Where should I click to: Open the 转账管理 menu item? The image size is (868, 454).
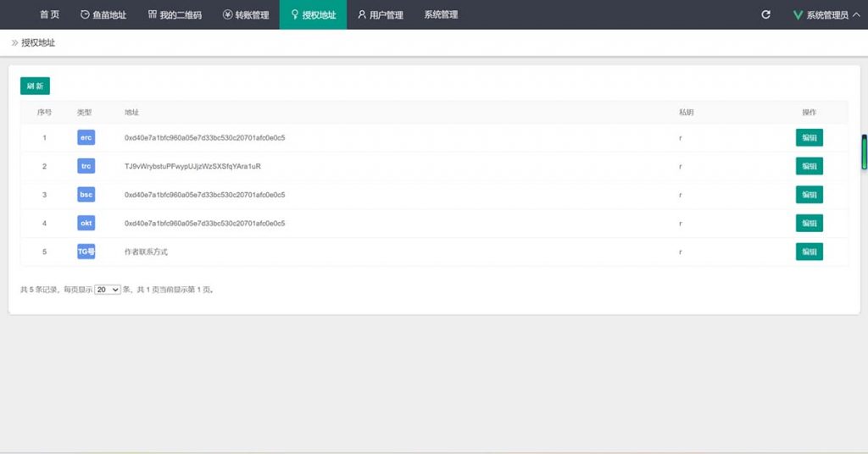tap(246, 14)
